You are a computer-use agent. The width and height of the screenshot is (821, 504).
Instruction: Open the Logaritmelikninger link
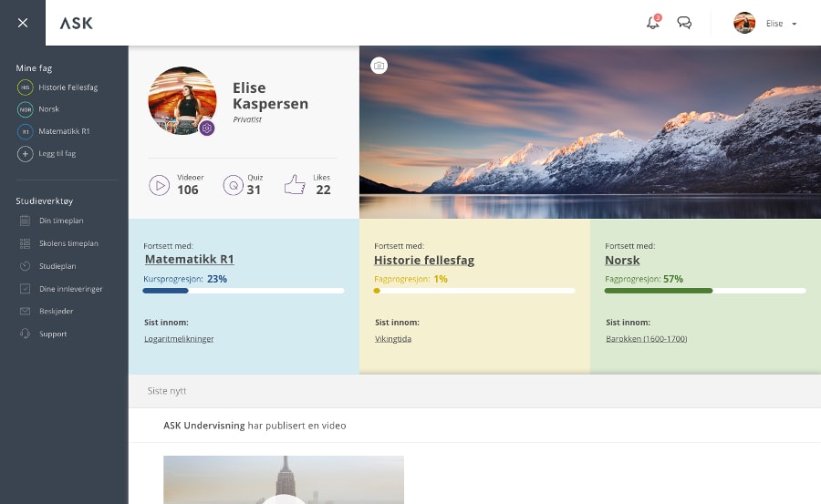tap(179, 339)
